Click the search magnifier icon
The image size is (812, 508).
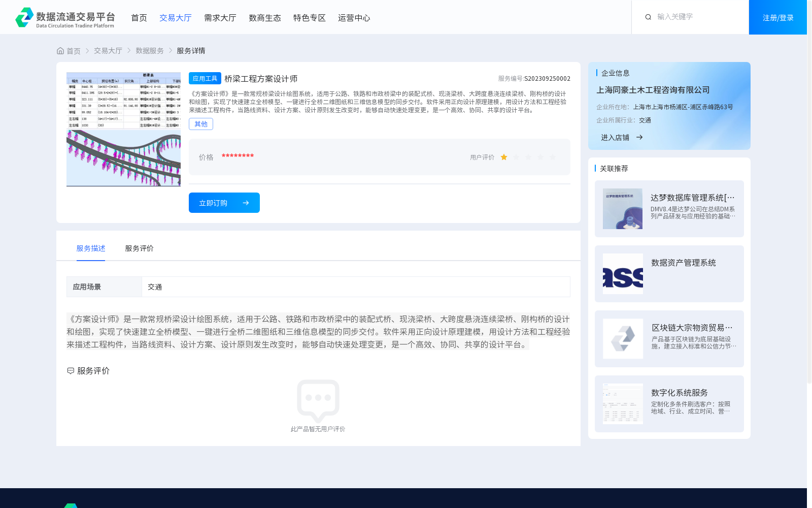[x=648, y=17]
